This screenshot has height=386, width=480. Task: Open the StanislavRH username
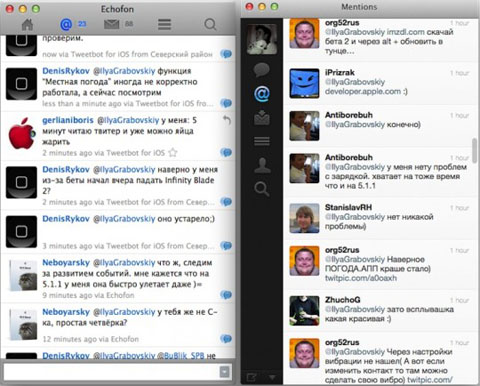[x=348, y=207]
